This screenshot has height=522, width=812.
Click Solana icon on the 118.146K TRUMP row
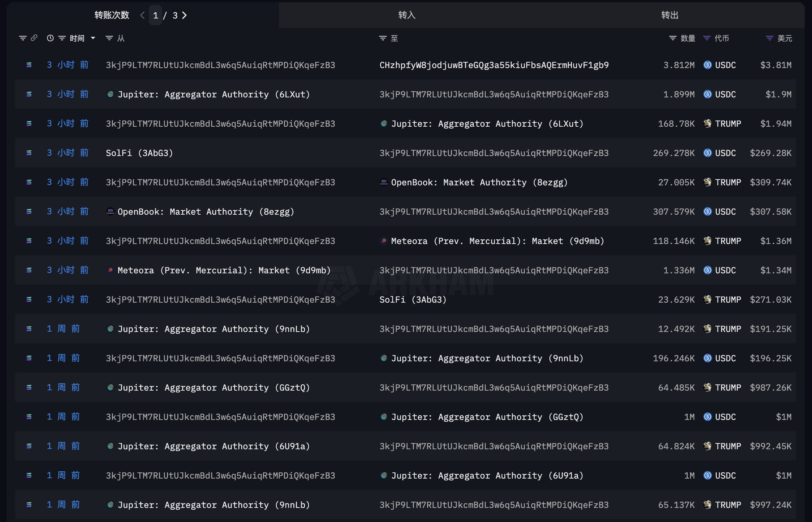(29, 241)
